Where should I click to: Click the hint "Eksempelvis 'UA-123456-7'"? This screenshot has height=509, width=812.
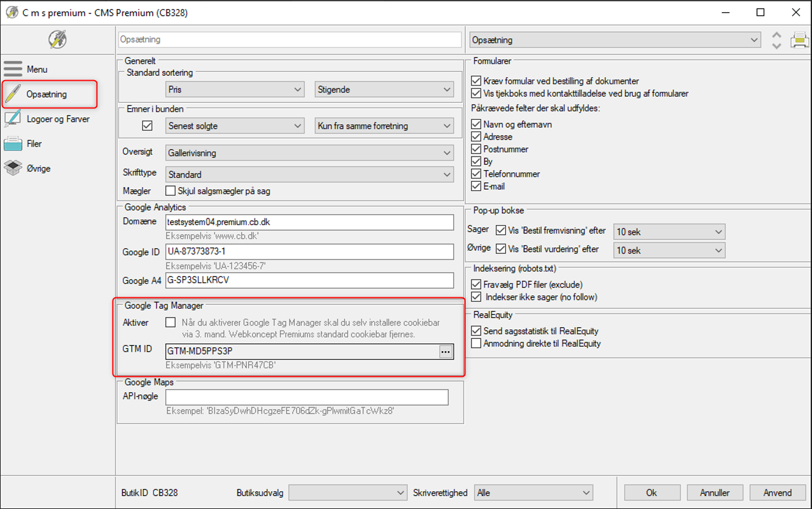216,266
